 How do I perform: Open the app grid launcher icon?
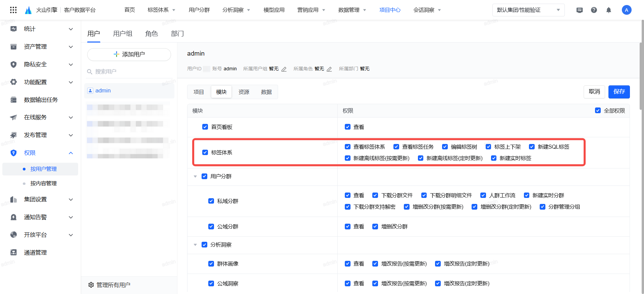pos(13,10)
